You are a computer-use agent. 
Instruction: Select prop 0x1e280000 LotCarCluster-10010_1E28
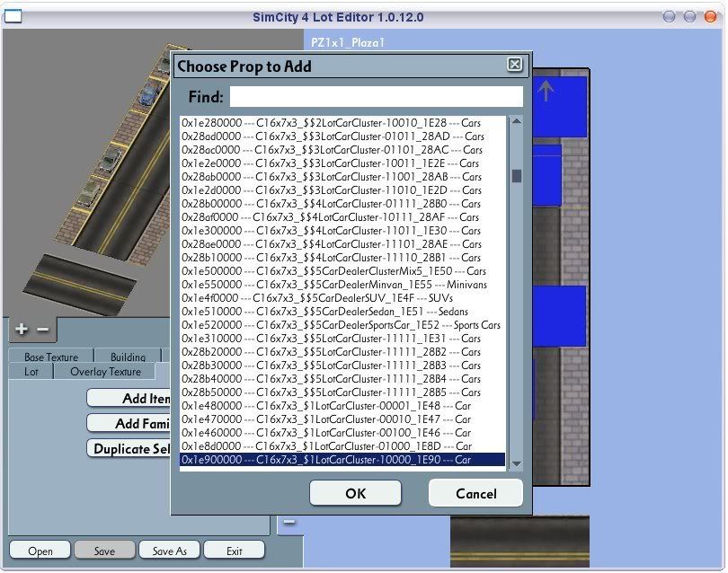[x=342, y=123]
